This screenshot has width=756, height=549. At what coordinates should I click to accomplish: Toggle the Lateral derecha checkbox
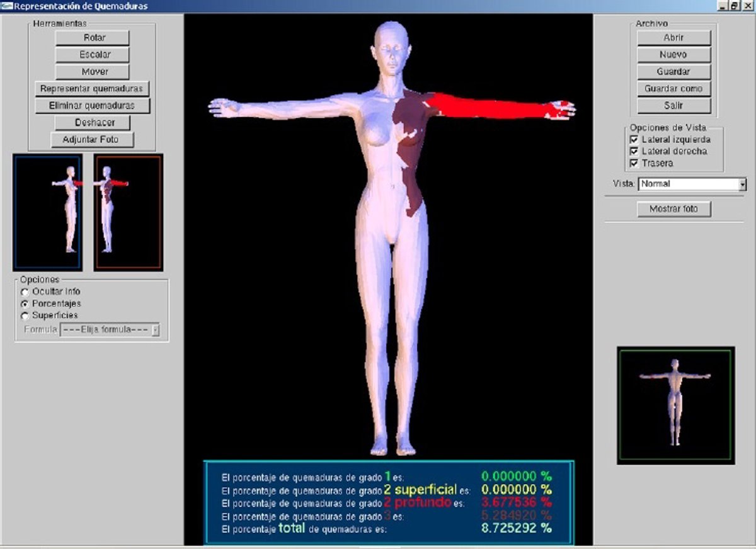tap(634, 152)
